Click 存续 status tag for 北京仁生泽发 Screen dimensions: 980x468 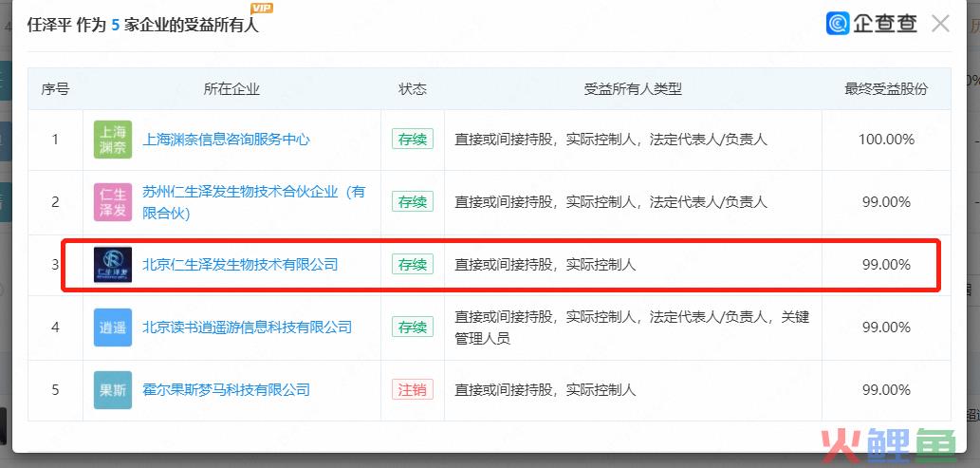pos(413,264)
